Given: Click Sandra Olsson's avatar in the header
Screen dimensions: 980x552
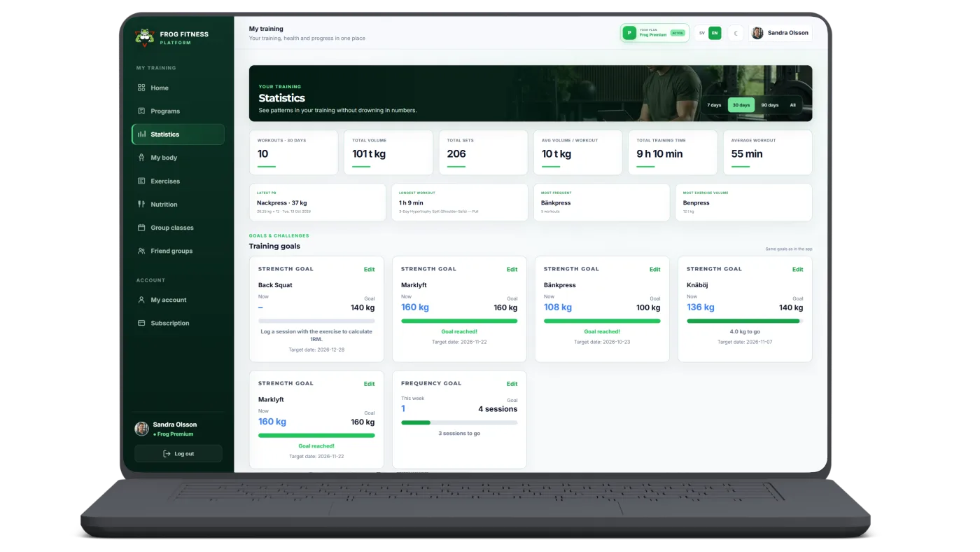Looking at the screenshot, I should (757, 33).
